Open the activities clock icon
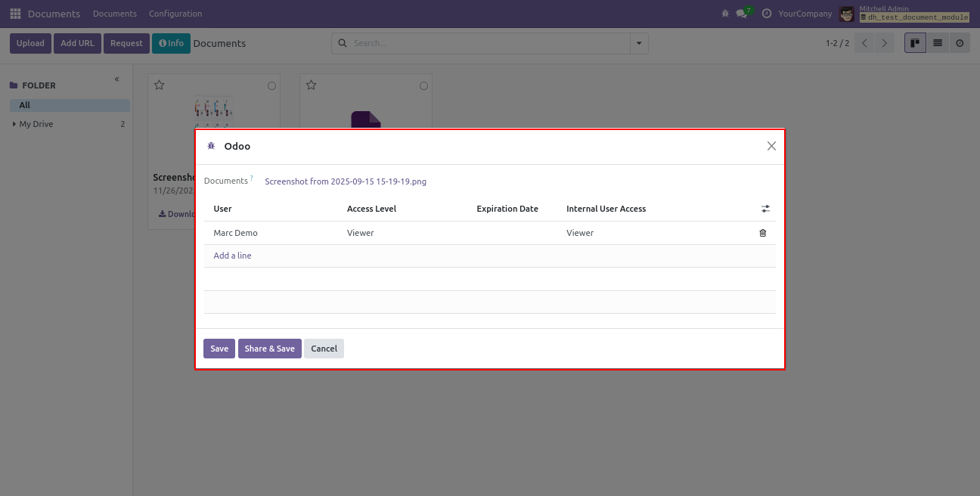Image resolution: width=980 pixels, height=496 pixels. [x=767, y=14]
